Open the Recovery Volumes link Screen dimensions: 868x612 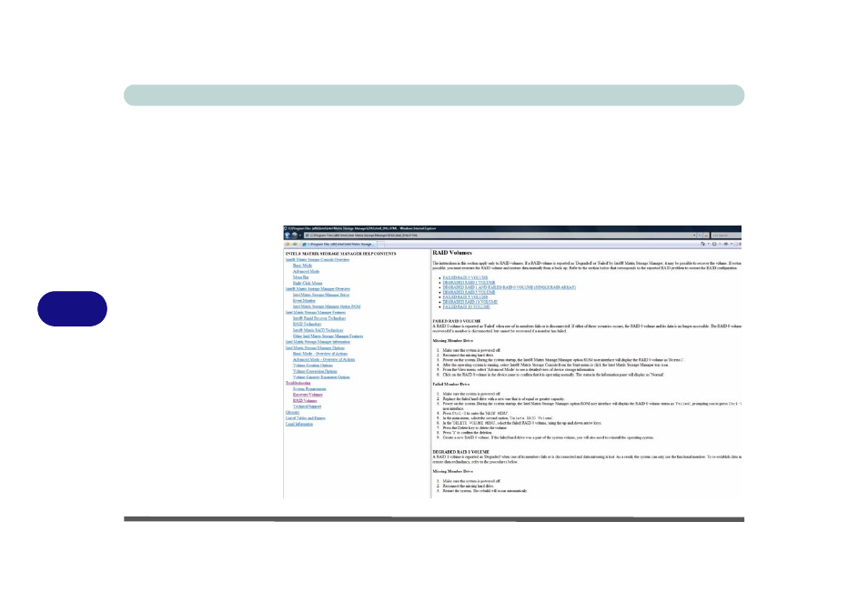pos(308,395)
